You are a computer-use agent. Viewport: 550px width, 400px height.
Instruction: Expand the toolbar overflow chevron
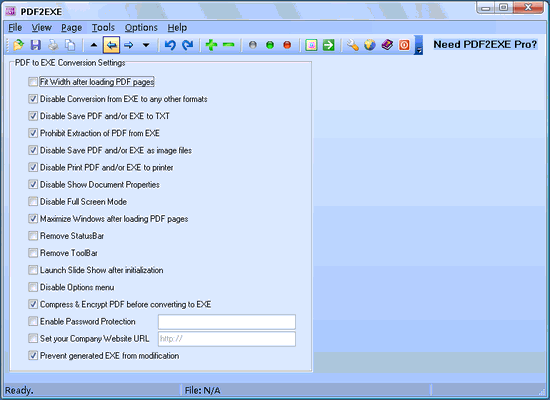[x=418, y=45]
